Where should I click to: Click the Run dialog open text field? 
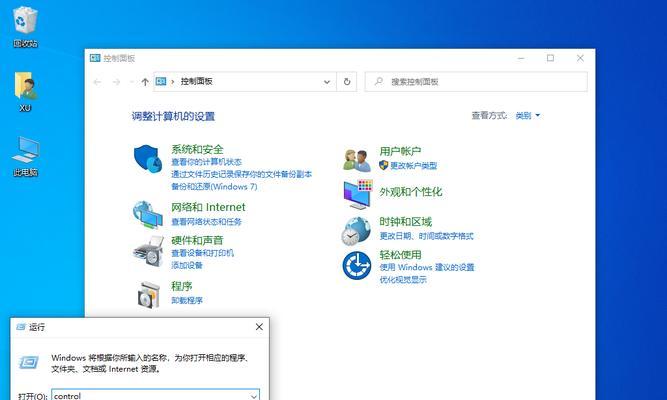(155, 395)
